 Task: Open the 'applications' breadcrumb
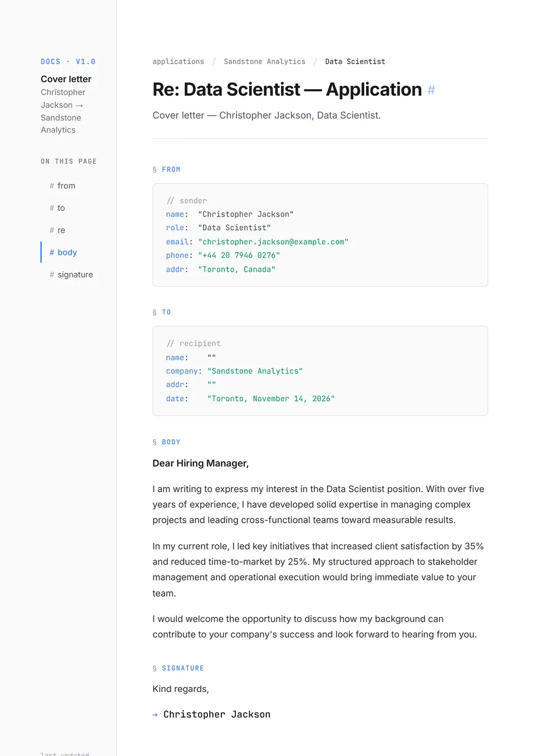coord(178,62)
